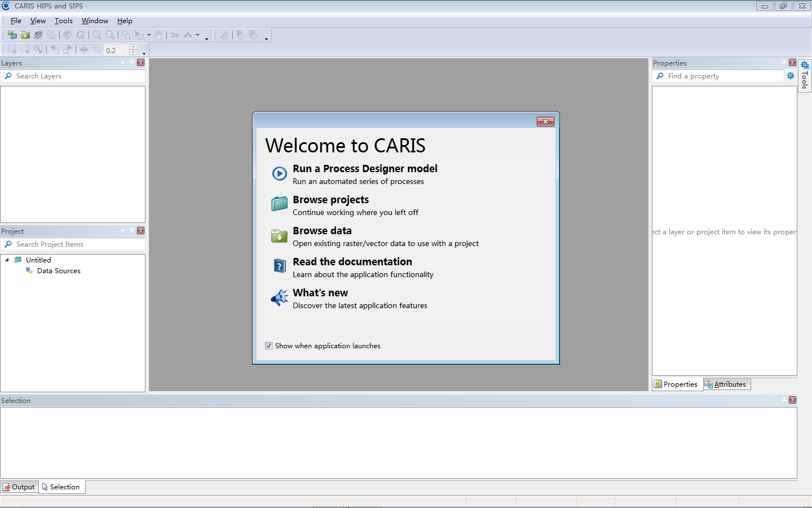Screen dimensions: 812x508
Task: Open the View menu
Action: coord(38,20)
